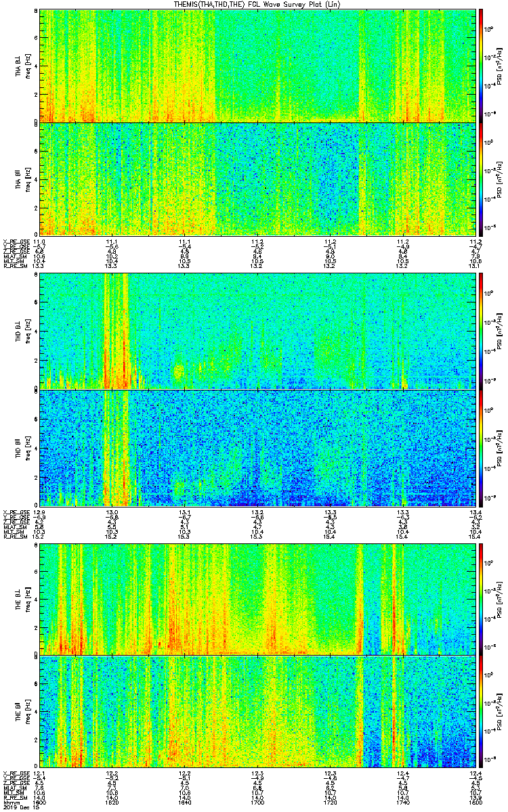Click the X_RE_GSE row label under THD panels
The height and width of the screenshot is (812, 508).
tap(16, 512)
